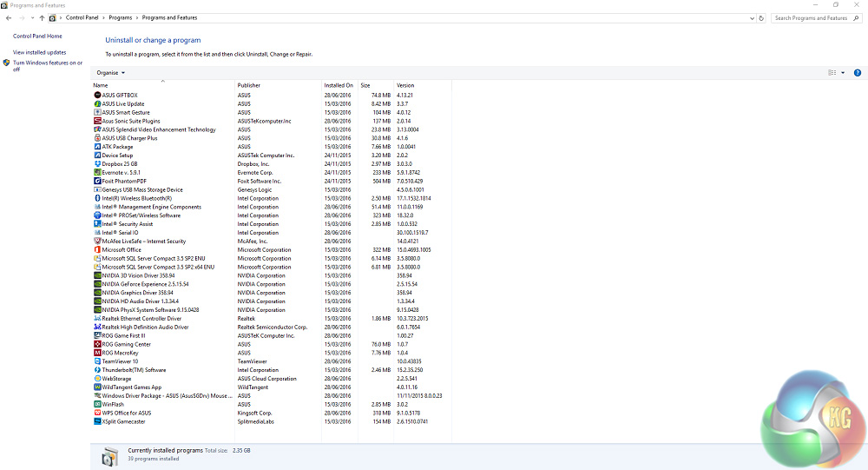Click the ASUS USB Charger Plus icon
The image size is (868, 470).
(x=97, y=138)
